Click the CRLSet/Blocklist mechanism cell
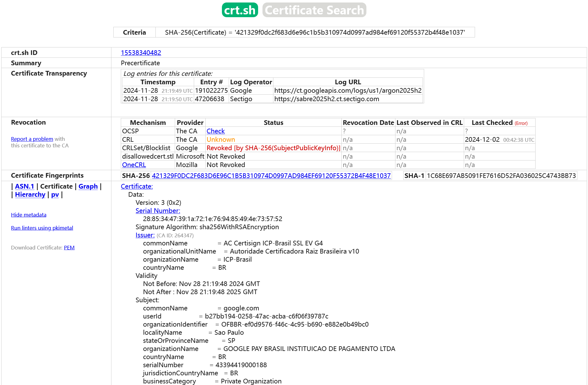The height and width of the screenshot is (385, 588). (148, 148)
